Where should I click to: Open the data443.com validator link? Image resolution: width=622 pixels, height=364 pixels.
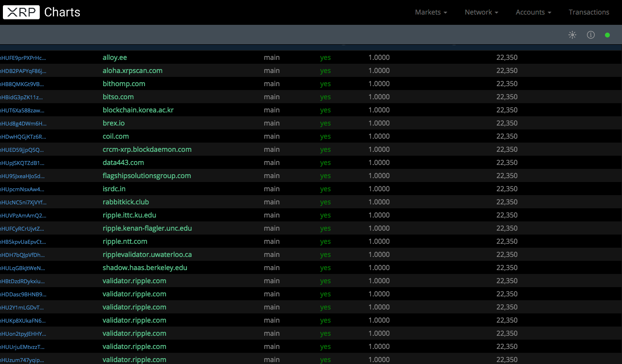pyautogui.click(x=123, y=163)
